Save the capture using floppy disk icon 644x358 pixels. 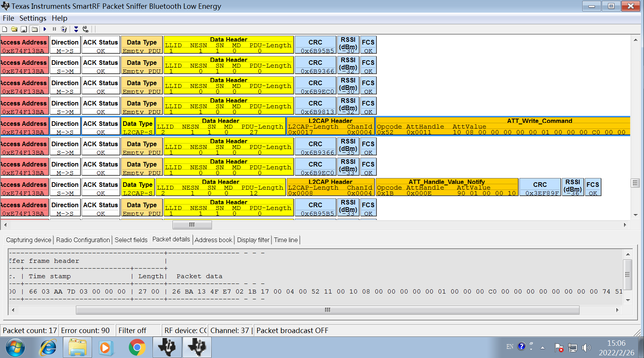[24, 29]
